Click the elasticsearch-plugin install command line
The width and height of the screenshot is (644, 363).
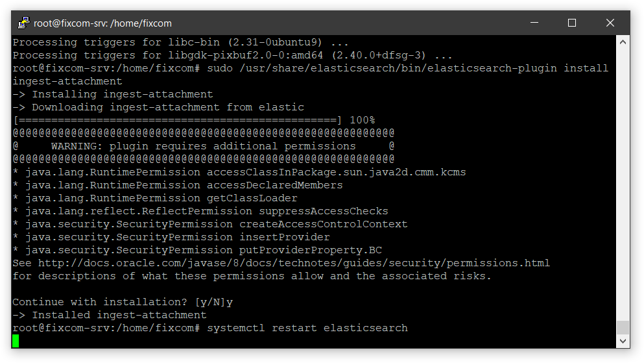(311, 75)
